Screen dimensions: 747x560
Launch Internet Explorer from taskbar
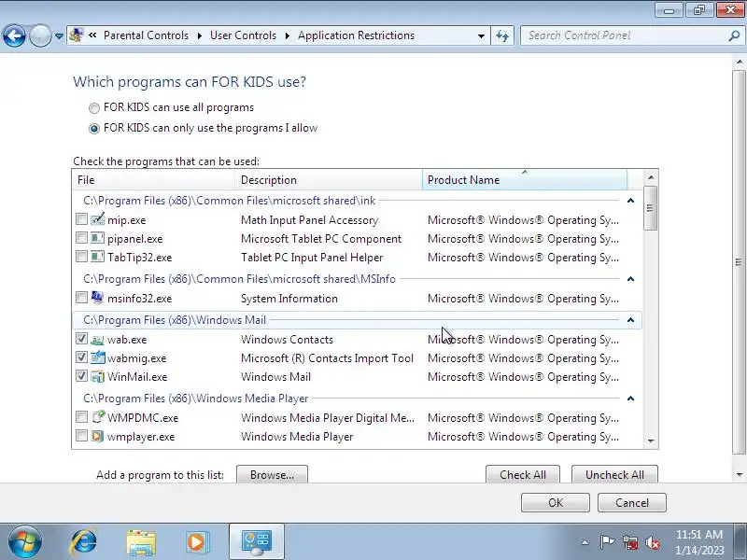pyautogui.click(x=83, y=542)
